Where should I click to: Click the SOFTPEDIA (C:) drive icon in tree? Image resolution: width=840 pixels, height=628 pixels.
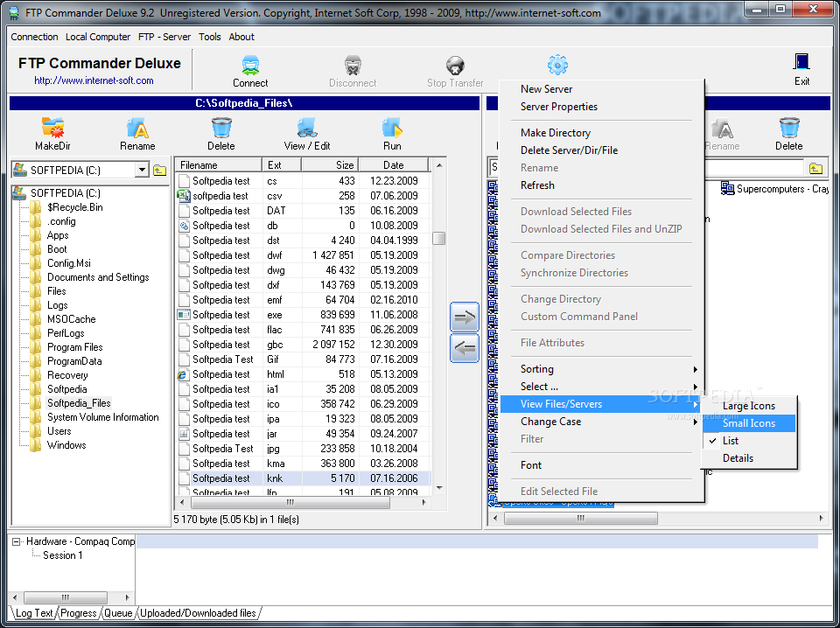(19, 192)
